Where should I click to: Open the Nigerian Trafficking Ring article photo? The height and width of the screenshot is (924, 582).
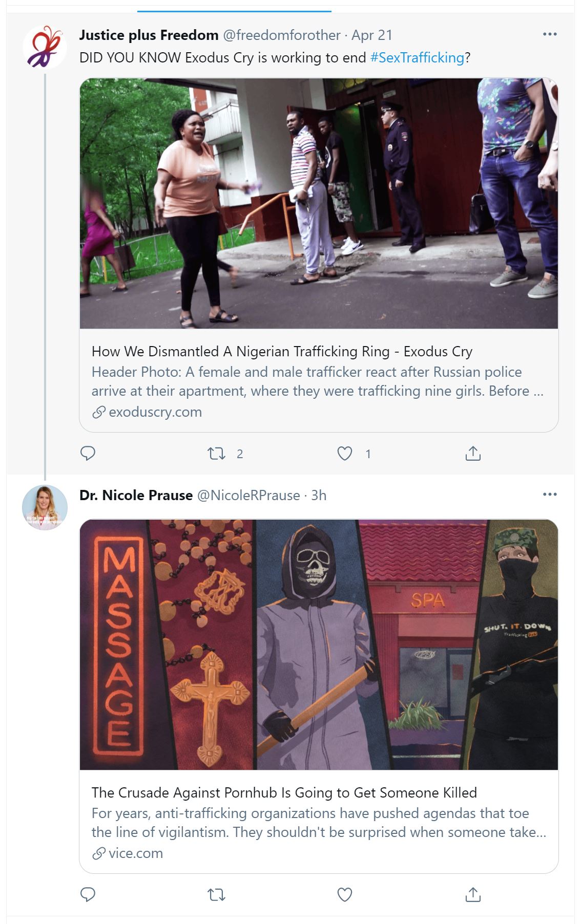[319, 203]
